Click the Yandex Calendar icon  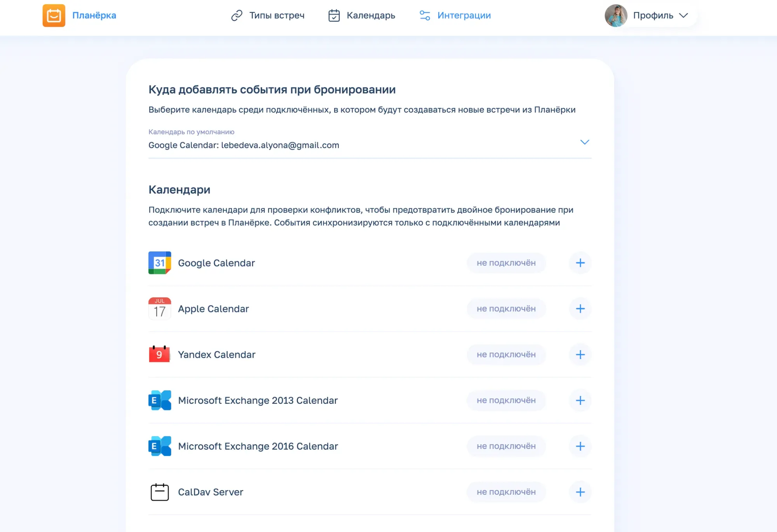click(x=160, y=354)
